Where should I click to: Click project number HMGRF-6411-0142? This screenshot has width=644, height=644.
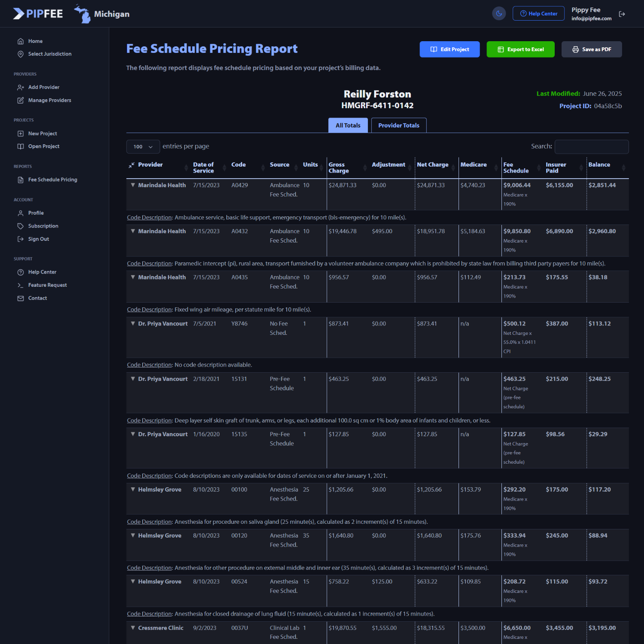point(377,106)
